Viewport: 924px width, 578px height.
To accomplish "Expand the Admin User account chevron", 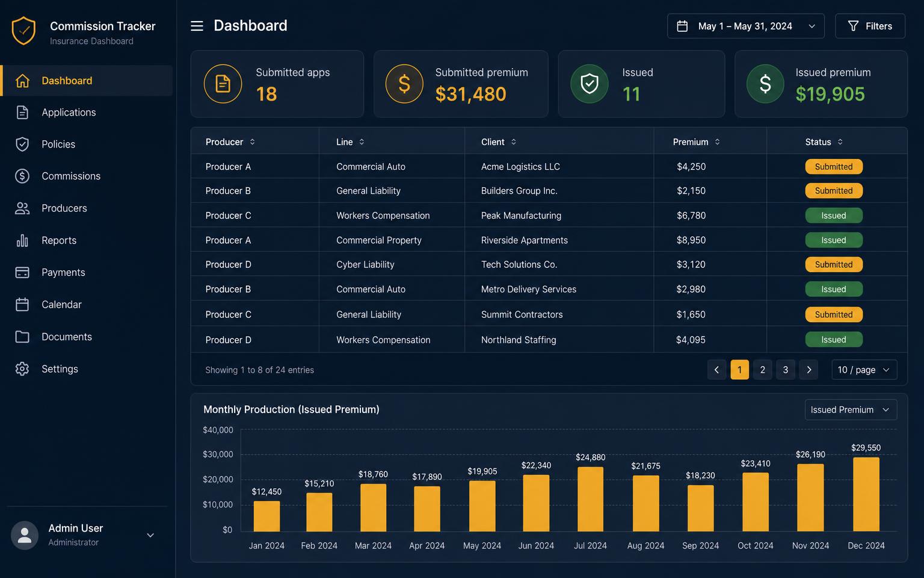I will click(x=150, y=535).
